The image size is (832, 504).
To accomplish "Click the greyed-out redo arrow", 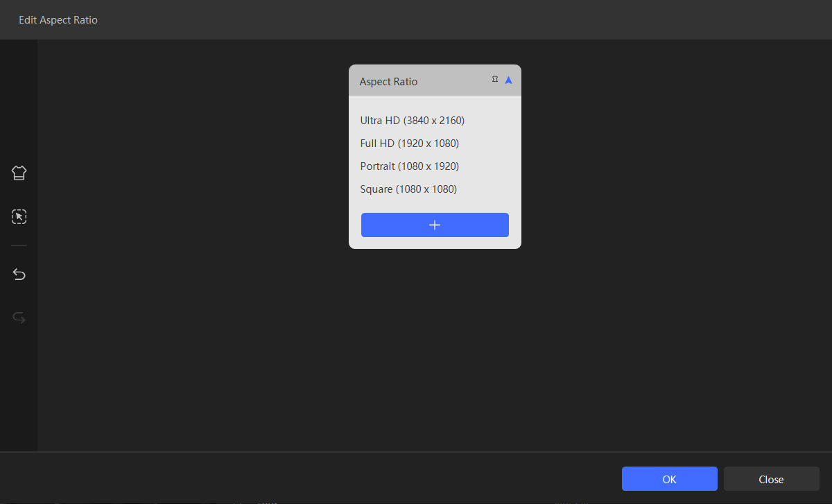I will 19,318.
